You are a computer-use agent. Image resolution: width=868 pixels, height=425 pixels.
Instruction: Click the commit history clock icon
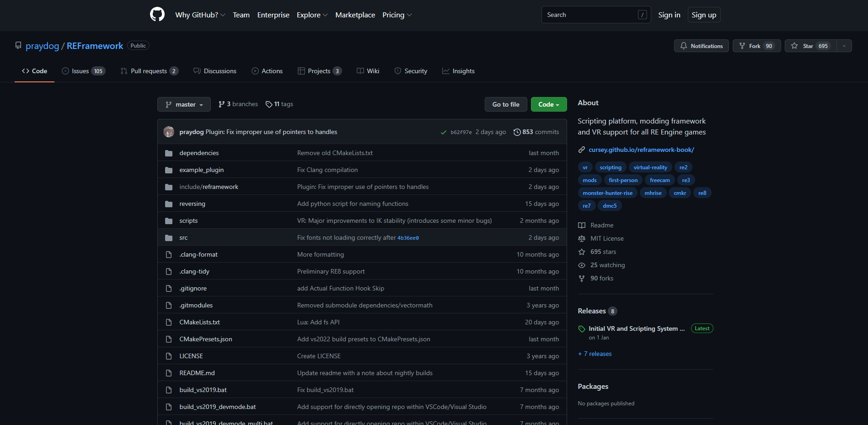(x=517, y=132)
